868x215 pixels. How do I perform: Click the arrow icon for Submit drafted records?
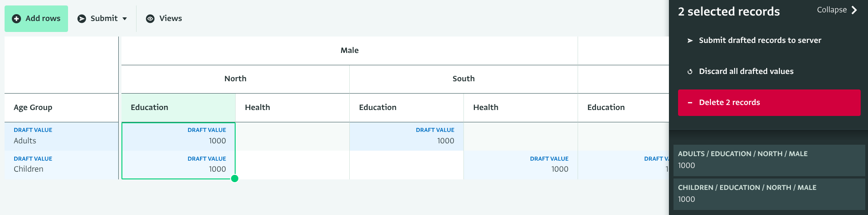pyautogui.click(x=690, y=41)
